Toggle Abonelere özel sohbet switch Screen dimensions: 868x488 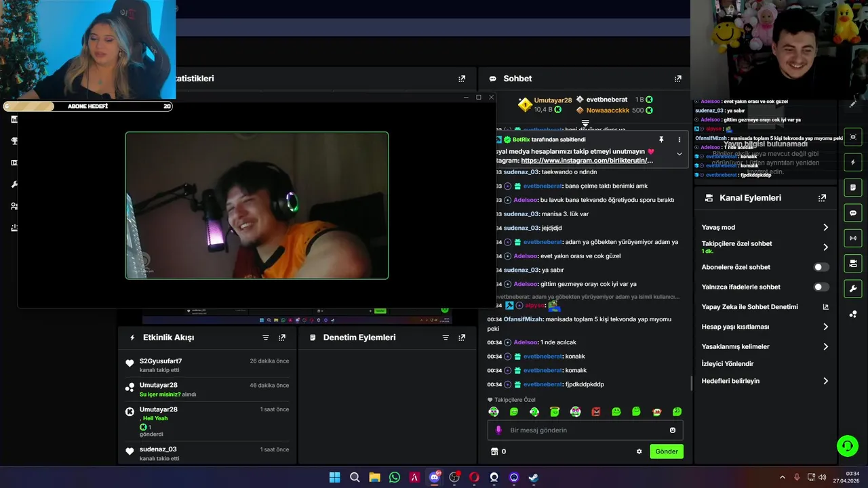[821, 267]
